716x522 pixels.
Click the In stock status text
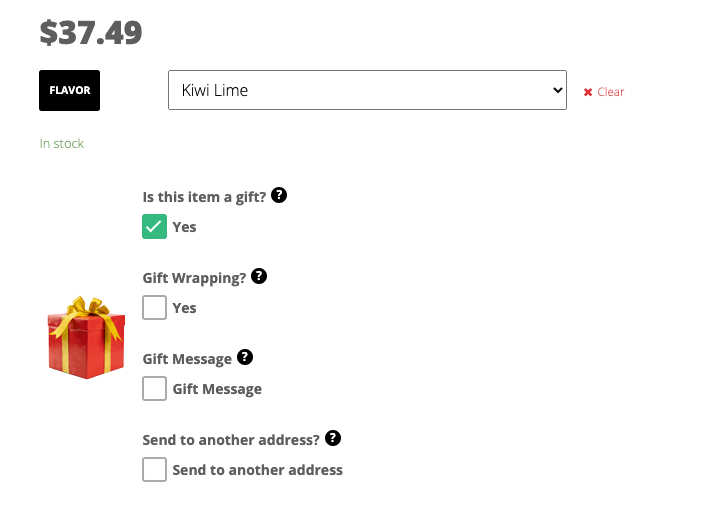coord(62,143)
